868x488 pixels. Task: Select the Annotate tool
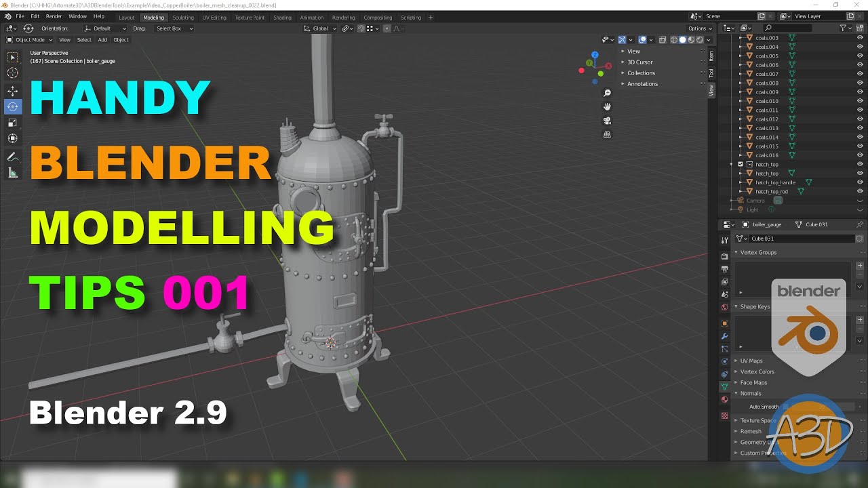(x=12, y=157)
